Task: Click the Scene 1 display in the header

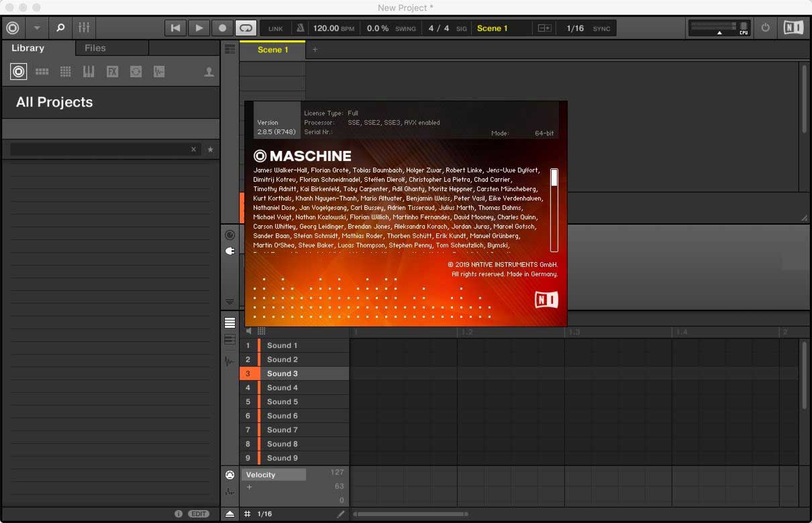Action: pos(493,28)
